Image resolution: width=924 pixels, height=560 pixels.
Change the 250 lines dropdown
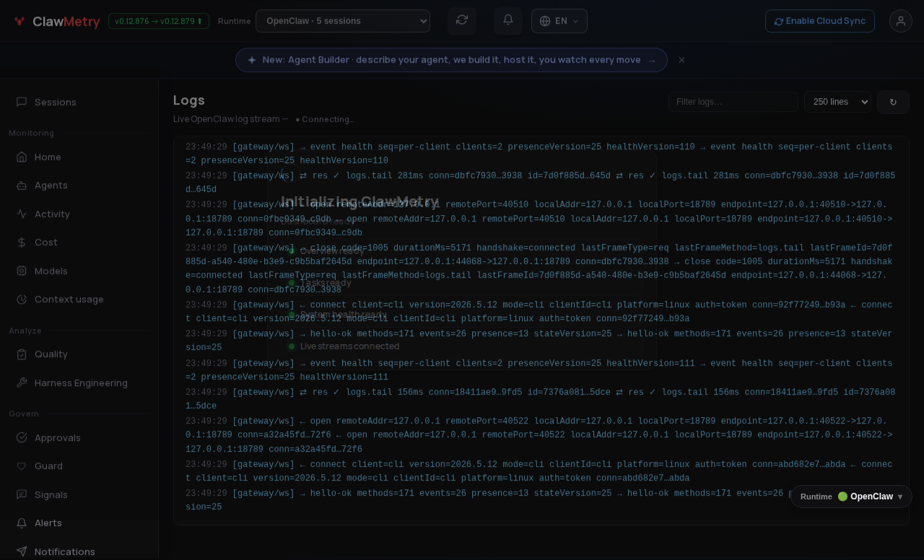[x=837, y=102]
